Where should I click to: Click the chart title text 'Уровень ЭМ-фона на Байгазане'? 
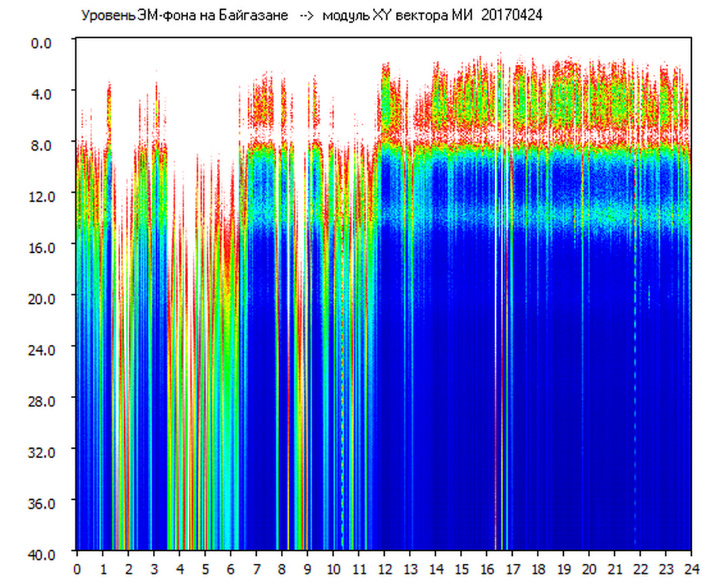[x=184, y=16]
